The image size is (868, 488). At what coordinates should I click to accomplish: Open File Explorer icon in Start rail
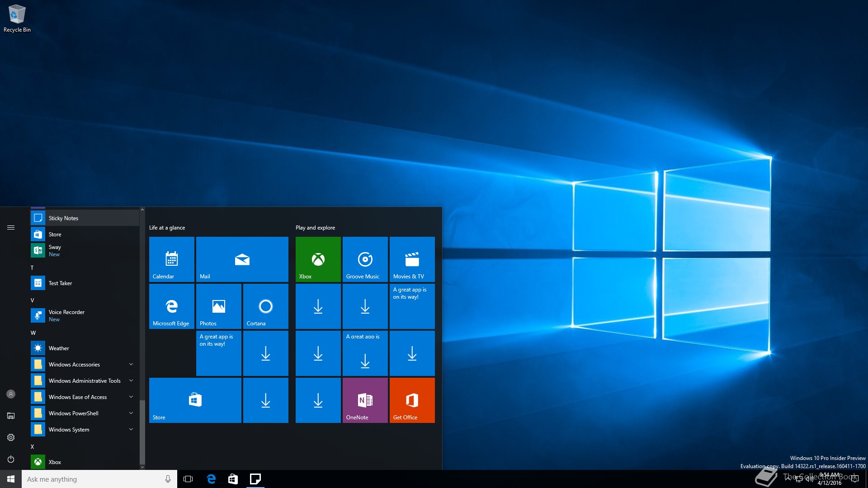tap(11, 416)
